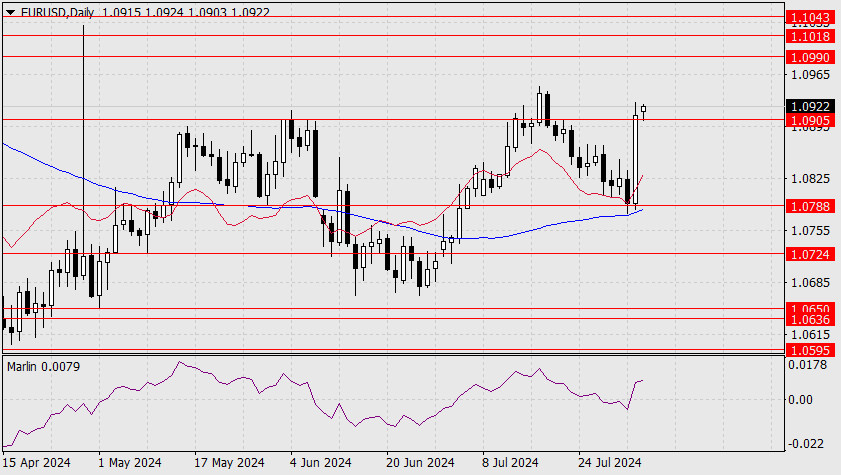This screenshot has height=475, width=841.
Task: Click the latest candlestick above 1.0905 line
Action: (643, 110)
